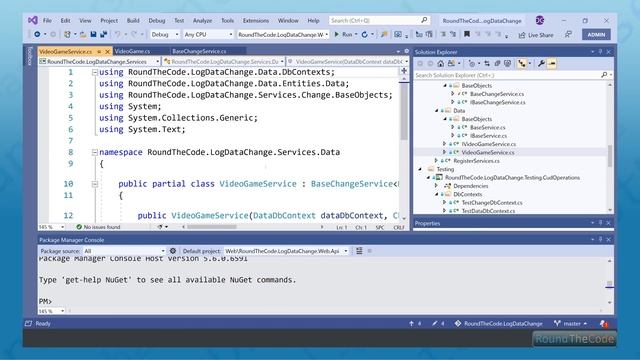
Task: Click the master branch button in status bar
Action: [x=571, y=324]
